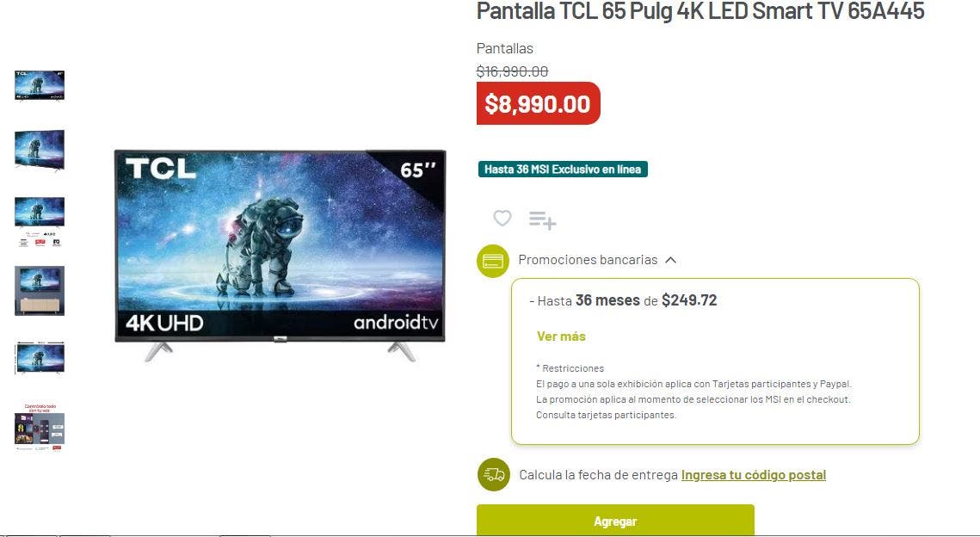Screen dimensions: 980x537
Task: Select last thumbnail with voice control info
Action: (x=40, y=427)
